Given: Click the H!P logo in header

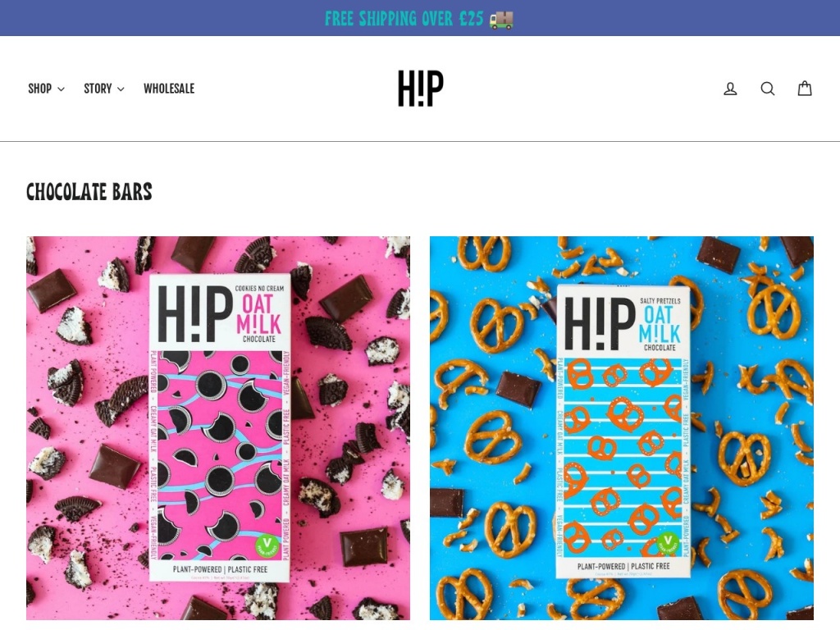Looking at the screenshot, I should pos(421,89).
